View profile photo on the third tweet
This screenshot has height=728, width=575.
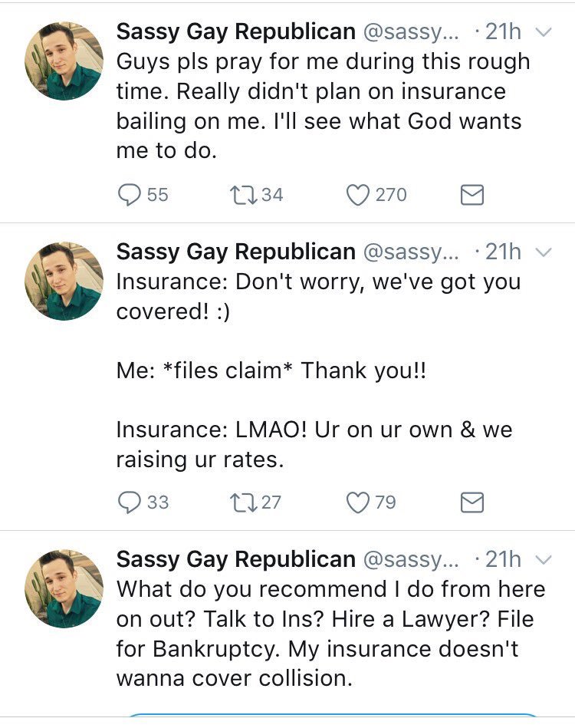[64, 588]
